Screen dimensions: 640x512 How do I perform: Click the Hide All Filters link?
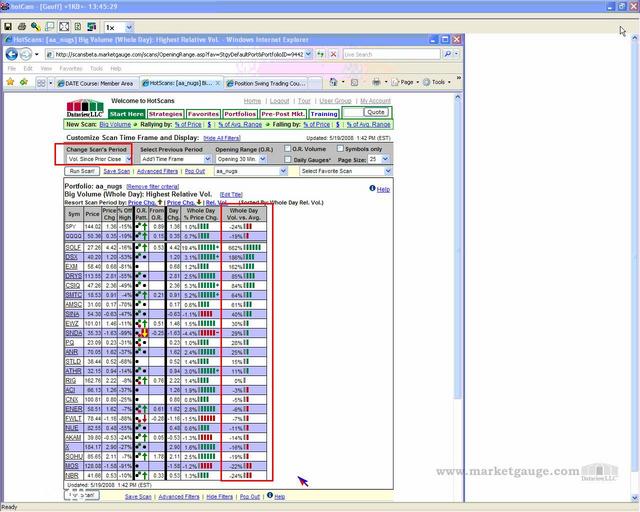coord(222,138)
